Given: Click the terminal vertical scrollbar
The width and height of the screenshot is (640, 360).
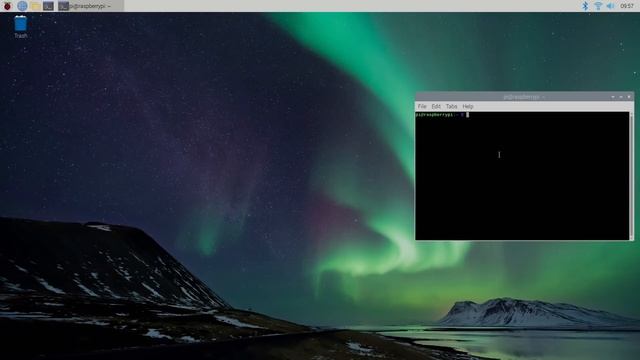Looking at the screenshot, I should point(631,176).
